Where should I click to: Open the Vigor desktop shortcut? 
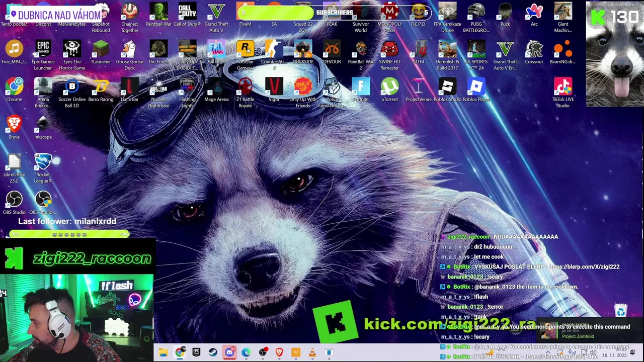point(274,90)
